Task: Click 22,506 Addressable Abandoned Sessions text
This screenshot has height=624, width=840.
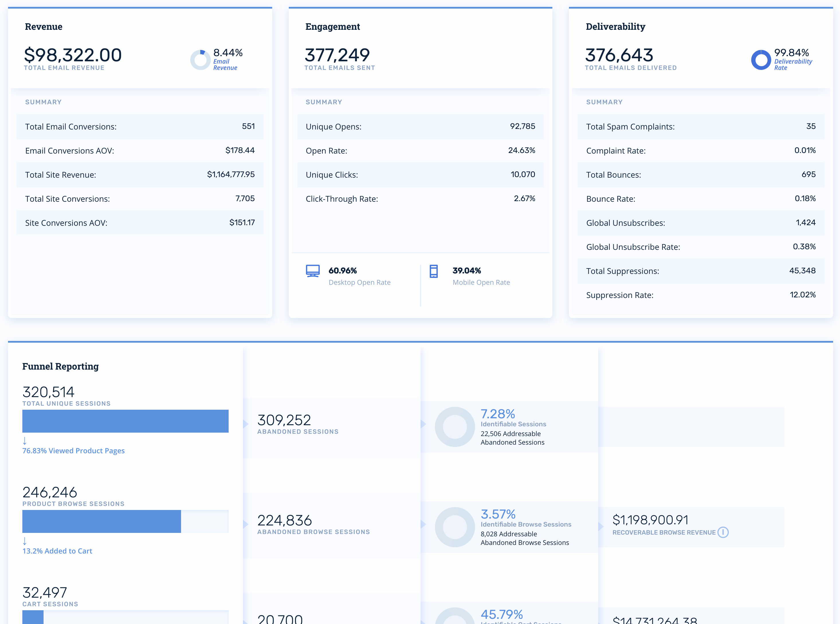Action: [513, 438]
